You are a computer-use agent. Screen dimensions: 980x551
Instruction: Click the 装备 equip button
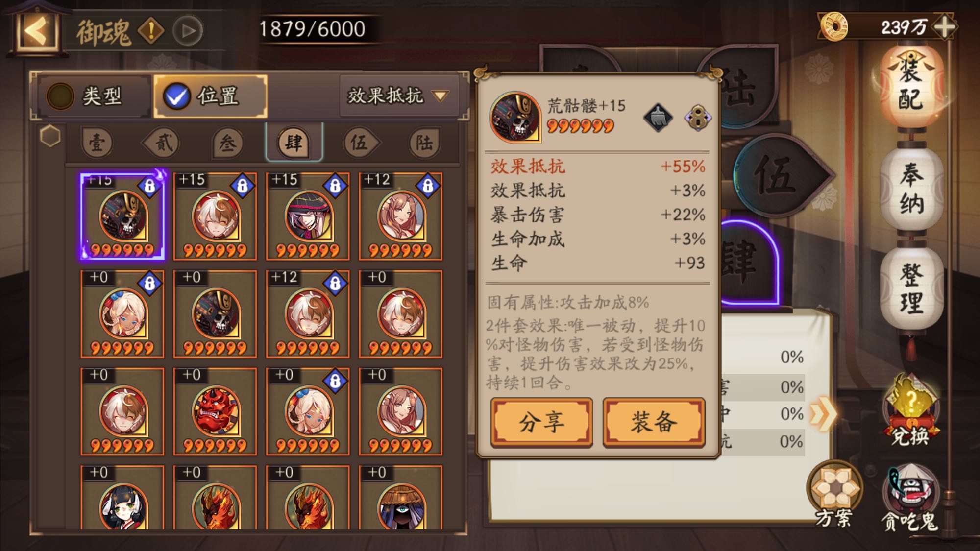[x=654, y=422]
